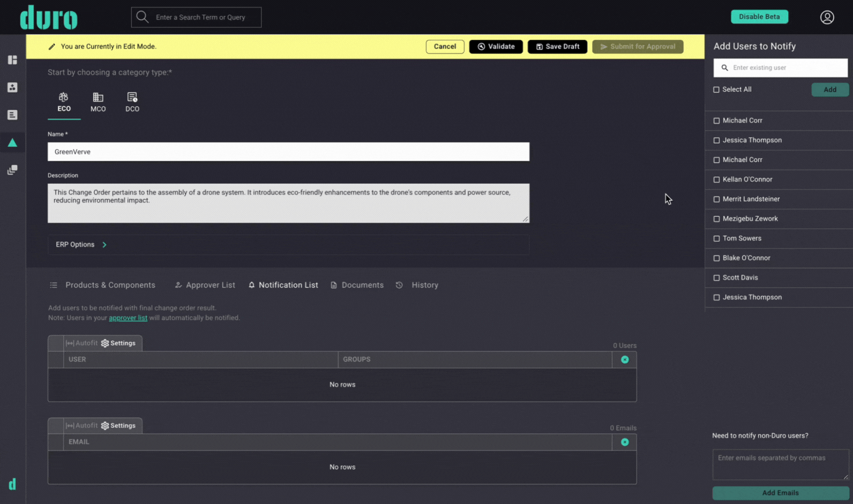Check the first Jessica Thompson user
The image size is (853, 504).
(x=716, y=140)
